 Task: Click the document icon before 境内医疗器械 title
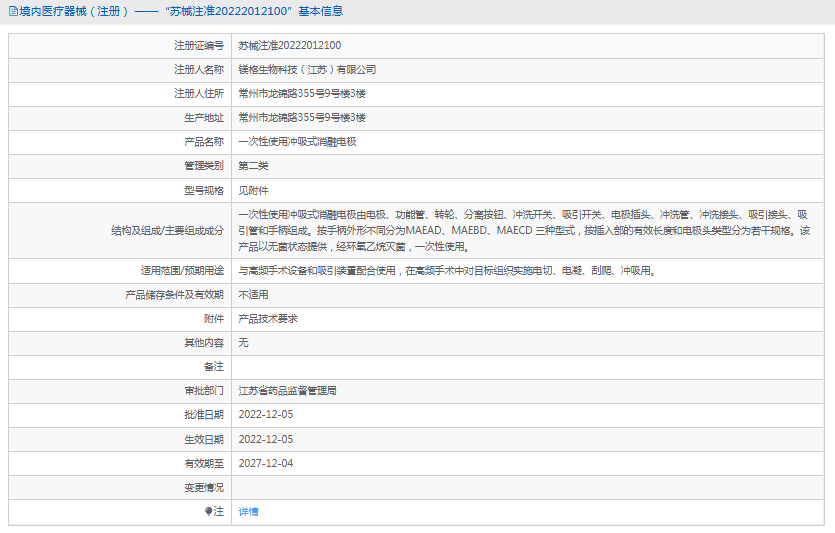(13, 11)
